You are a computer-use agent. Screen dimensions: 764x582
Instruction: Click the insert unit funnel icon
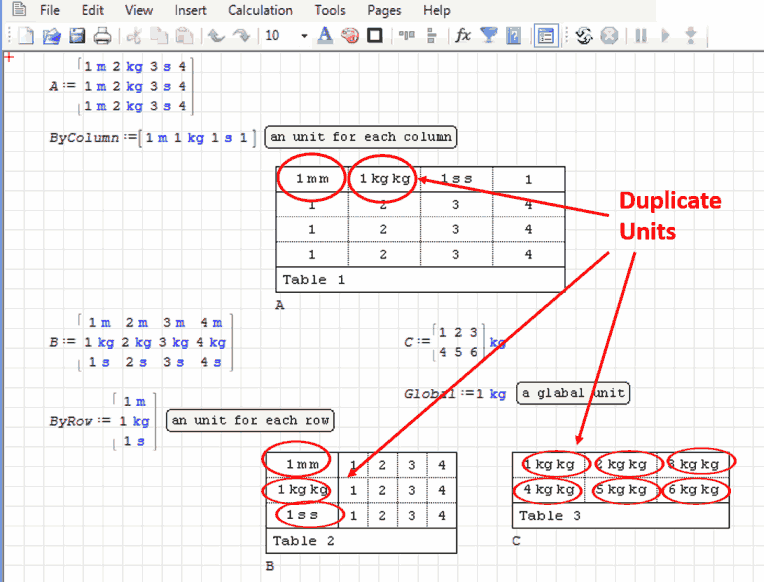tap(488, 36)
